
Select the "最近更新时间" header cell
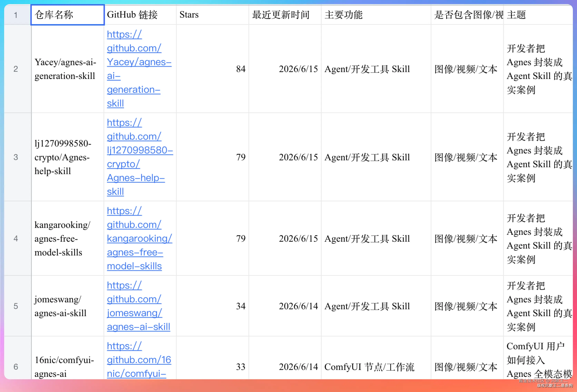coord(285,15)
